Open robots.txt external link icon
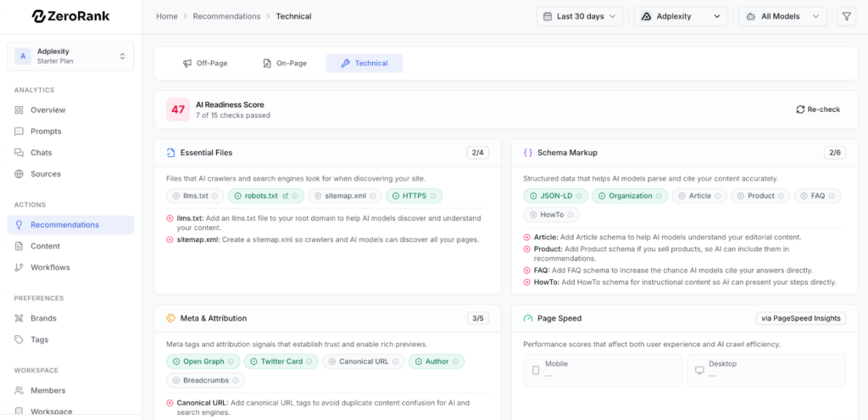 286,196
